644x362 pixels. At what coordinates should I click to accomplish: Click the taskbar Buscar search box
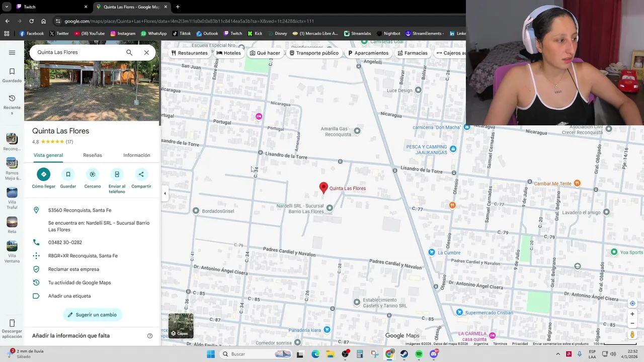click(x=256, y=354)
